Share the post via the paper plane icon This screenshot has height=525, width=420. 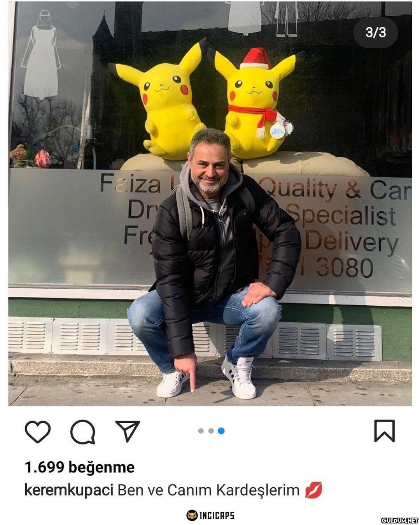pyautogui.click(x=128, y=430)
